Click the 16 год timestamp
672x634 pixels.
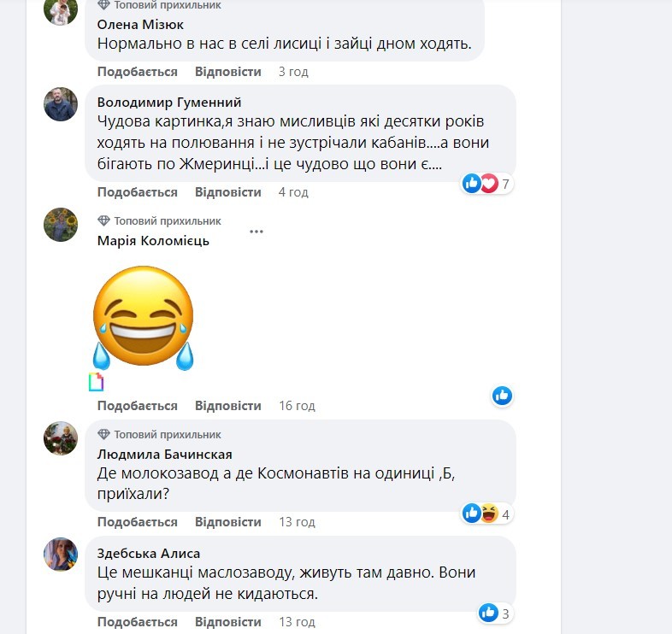(297, 406)
